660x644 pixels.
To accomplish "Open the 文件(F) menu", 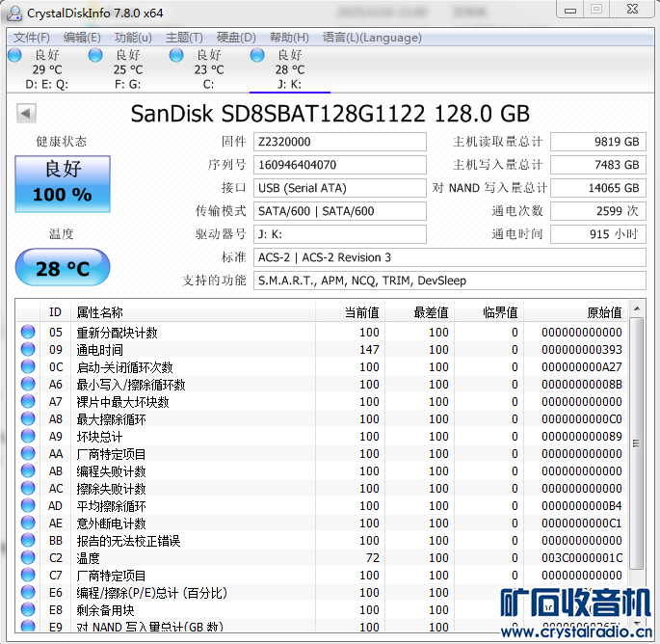I will 31,38.
